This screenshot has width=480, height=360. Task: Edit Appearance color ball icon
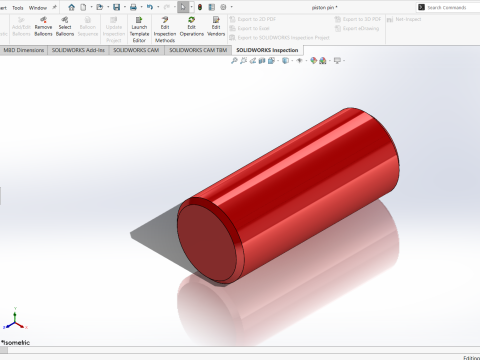point(313,61)
